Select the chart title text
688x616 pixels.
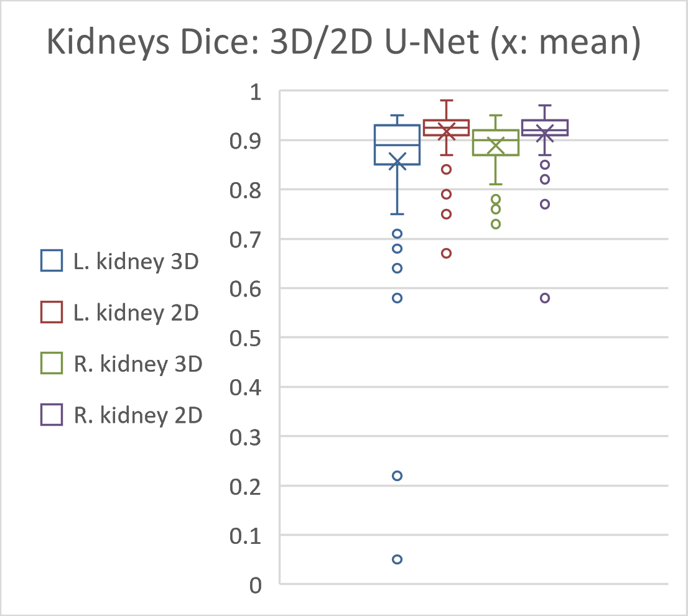click(343, 42)
